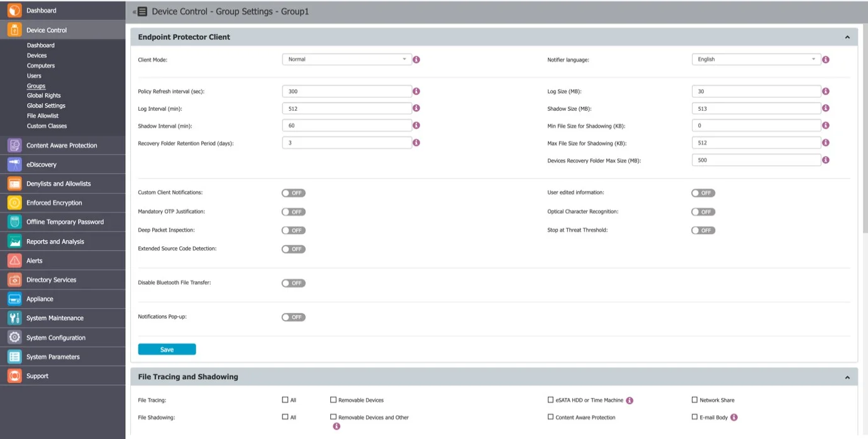This screenshot has height=439, width=868.
Task: Click the Directory Services icon
Action: 14,280
